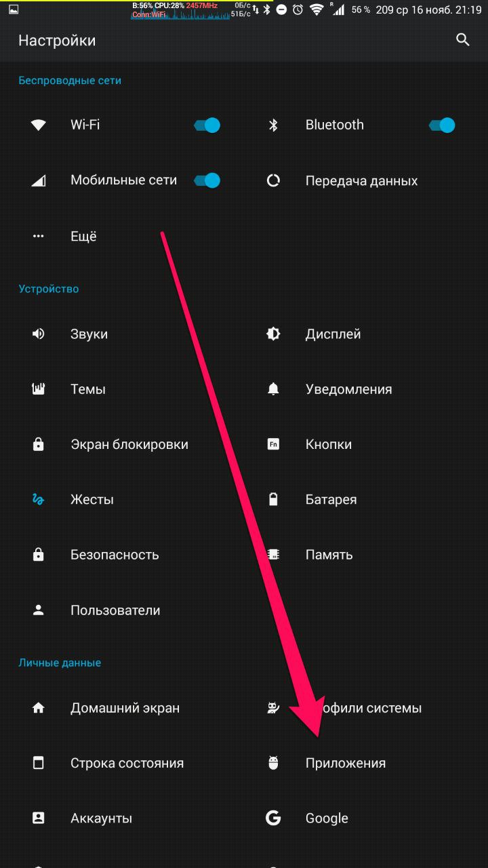Image resolution: width=488 pixels, height=868 pixels.
Task: Go to 'Пользователи' users settings
Action: pos(115,610)
